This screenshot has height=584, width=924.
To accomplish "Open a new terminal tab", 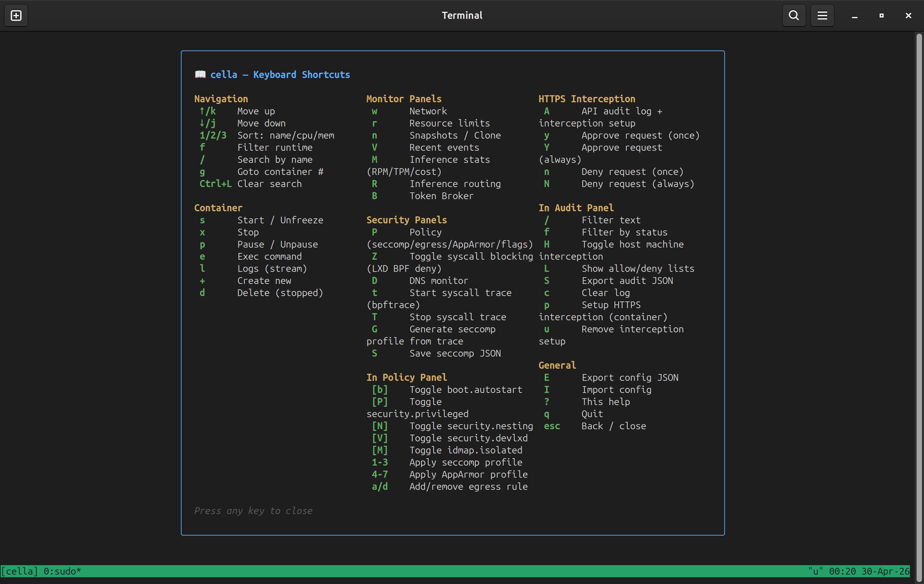I will [16, 15].
